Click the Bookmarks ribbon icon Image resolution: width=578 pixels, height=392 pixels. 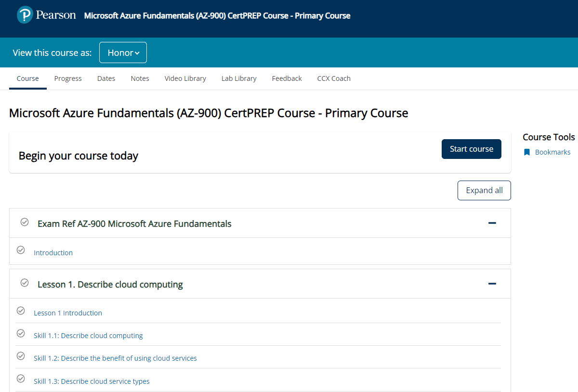point(527,152)
